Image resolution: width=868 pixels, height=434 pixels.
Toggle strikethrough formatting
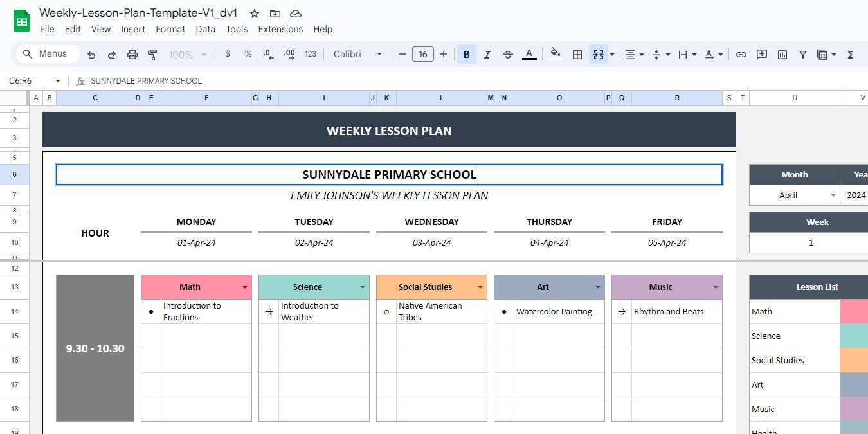tap(507, 54)
